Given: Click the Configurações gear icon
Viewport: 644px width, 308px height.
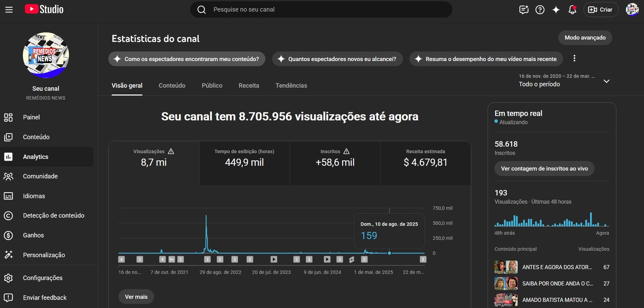Looking at the screenshot, I should click(x=8, y=278).
